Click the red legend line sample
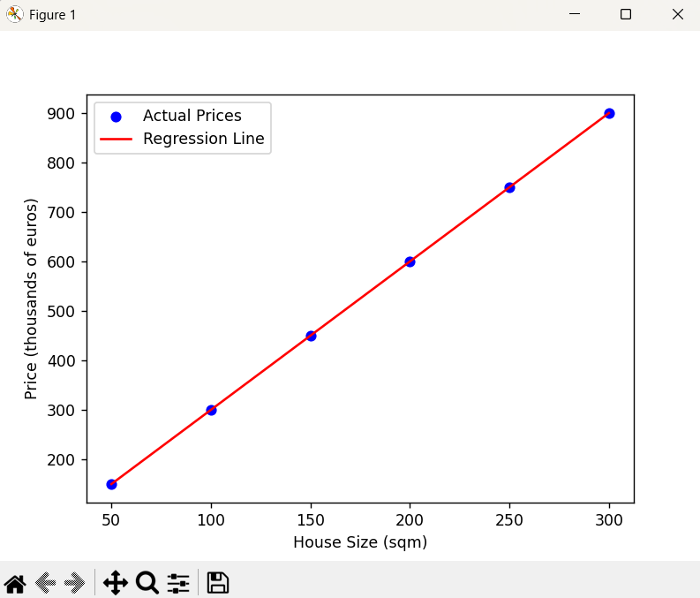This screenshot has height=598, width=700. pyautogui.click(x=117, y=140)
